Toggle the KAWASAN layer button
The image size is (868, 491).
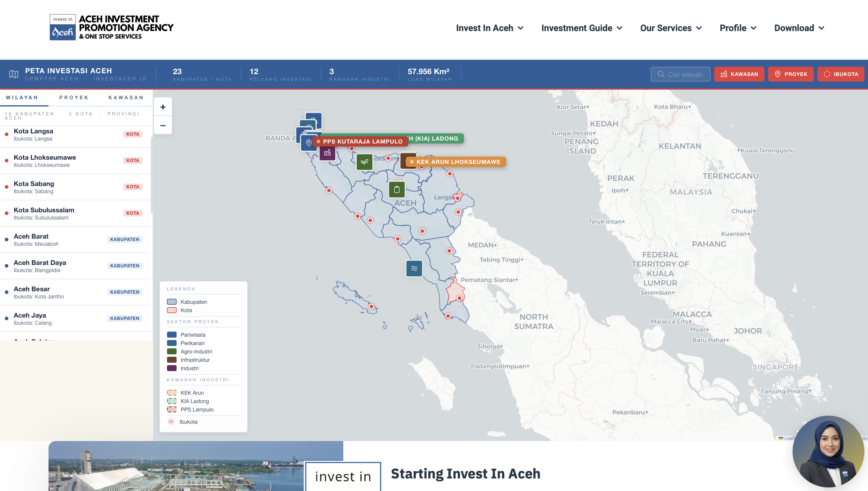coord(739,74)
